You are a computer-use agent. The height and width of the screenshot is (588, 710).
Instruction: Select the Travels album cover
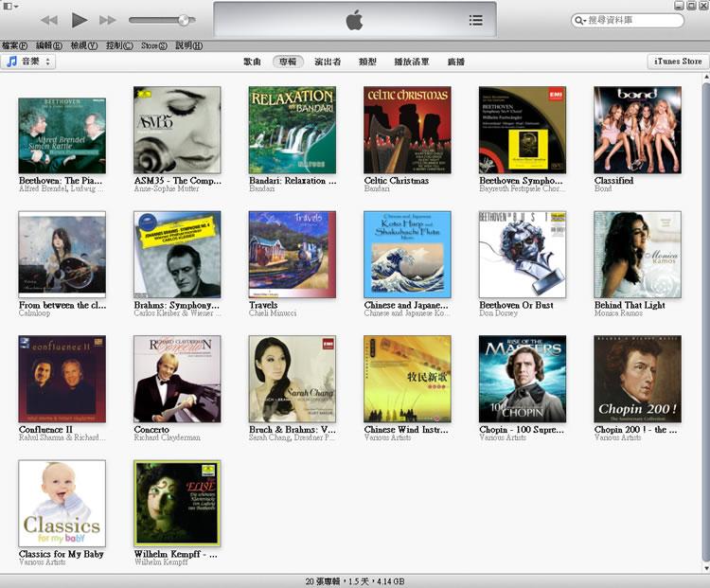pos(293,255)
